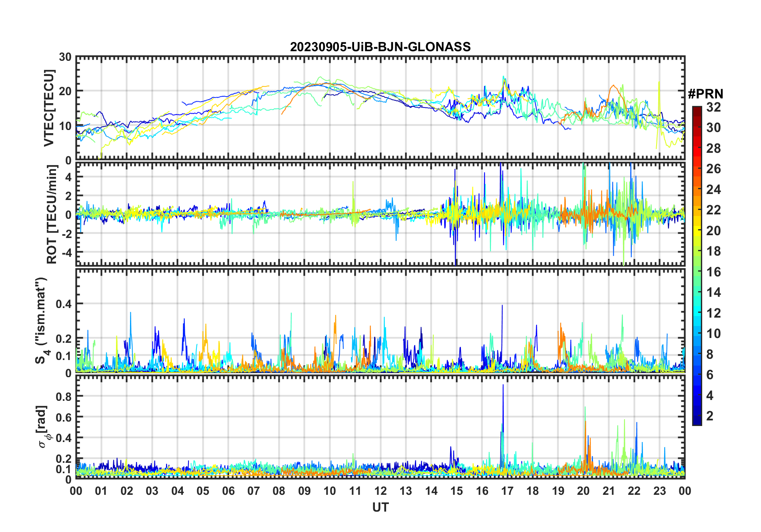This screenshot has width=761, height=532.
Task: Select dark red top of PRN colorbar
Action: point(697,109)
